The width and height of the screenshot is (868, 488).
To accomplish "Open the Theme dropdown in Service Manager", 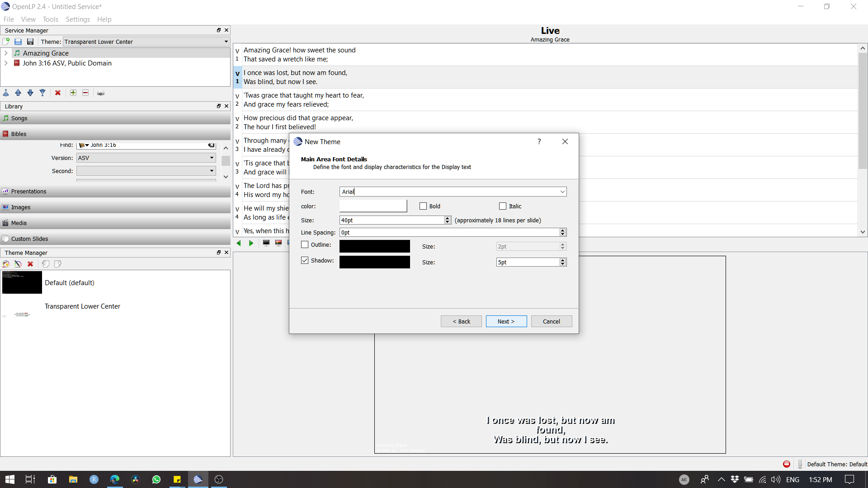I will coord(226,41).
